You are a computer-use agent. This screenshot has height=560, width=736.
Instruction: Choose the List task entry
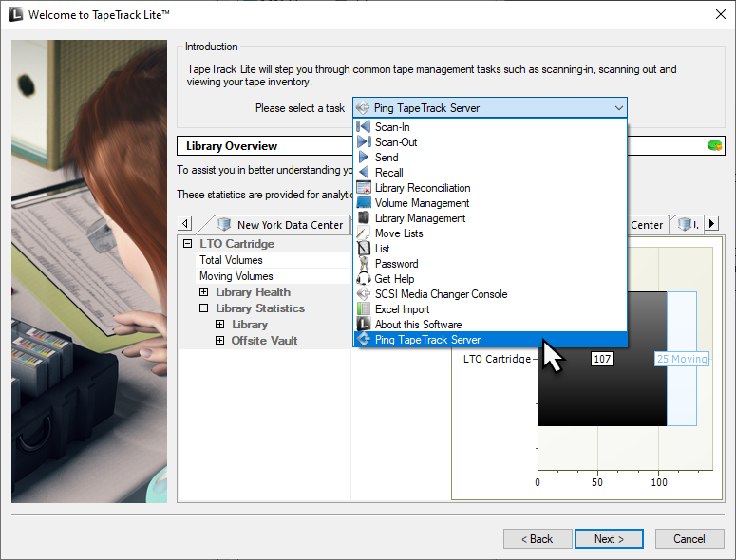click(x=490, y=248)
